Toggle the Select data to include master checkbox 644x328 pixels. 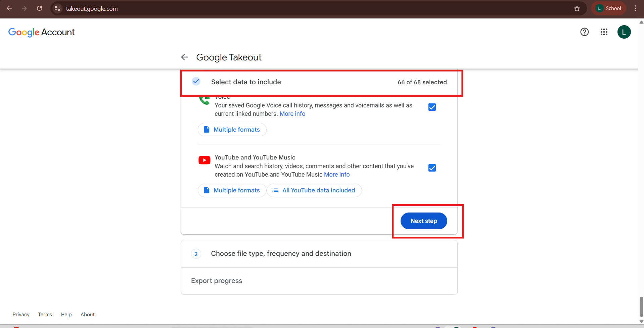196,81
